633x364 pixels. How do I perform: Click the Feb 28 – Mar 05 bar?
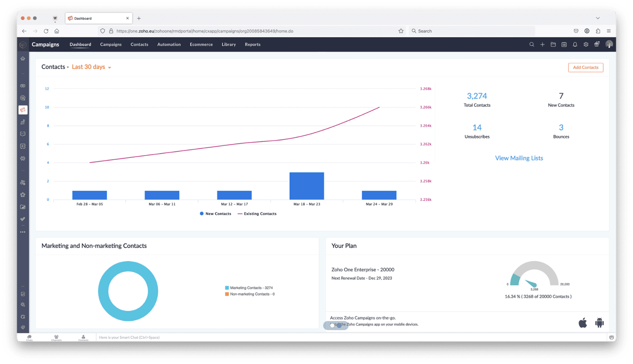(89, 195)
